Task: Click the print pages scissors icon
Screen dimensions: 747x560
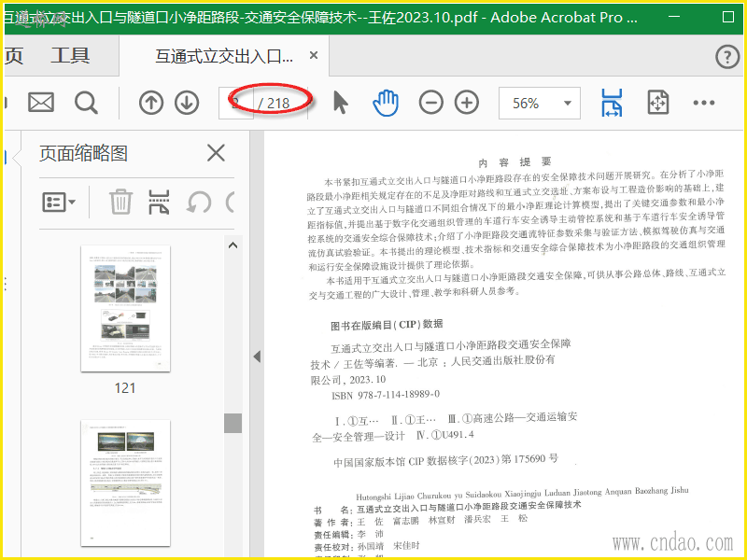Action: [x=159, y=202]
